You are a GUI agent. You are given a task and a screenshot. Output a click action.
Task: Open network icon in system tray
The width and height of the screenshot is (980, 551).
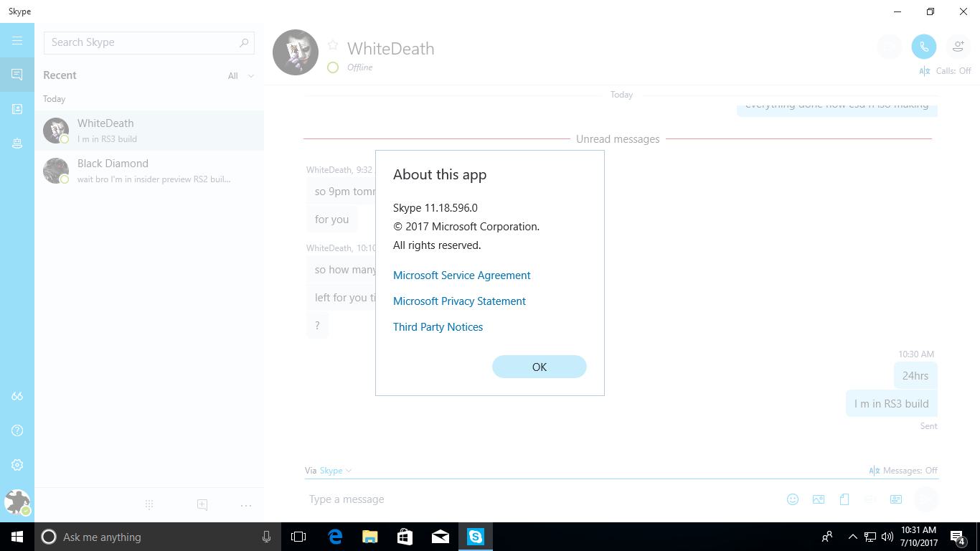(870, 537)
